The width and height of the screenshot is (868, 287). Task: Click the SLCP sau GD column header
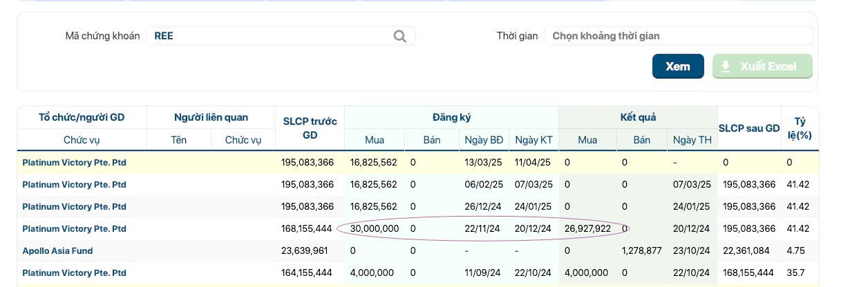coord(749,128)
